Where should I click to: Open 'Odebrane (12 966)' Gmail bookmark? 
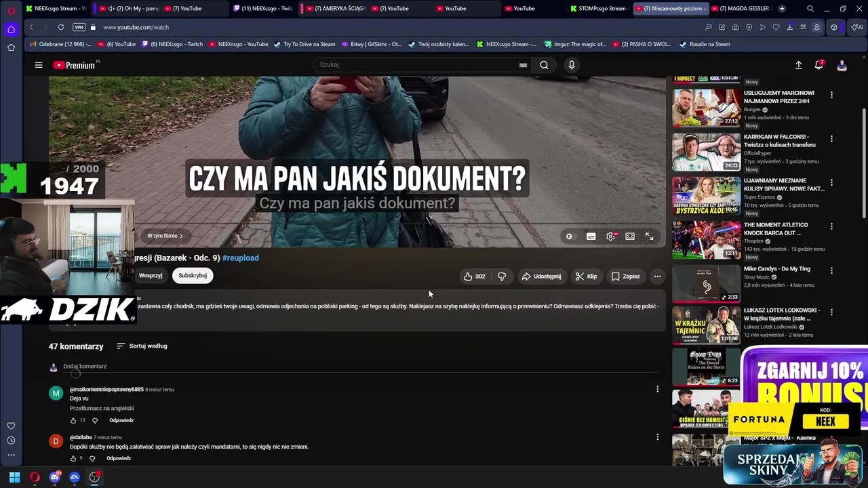click(61, 44)
